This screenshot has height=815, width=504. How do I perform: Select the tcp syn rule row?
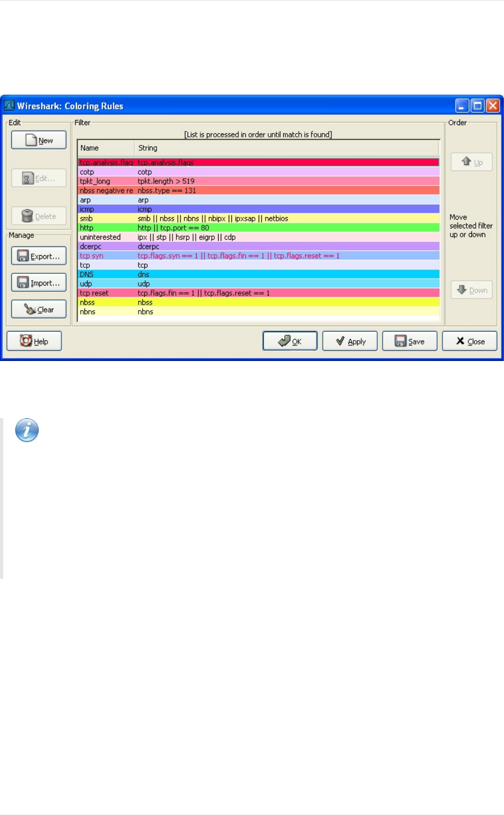pos(259,256)
